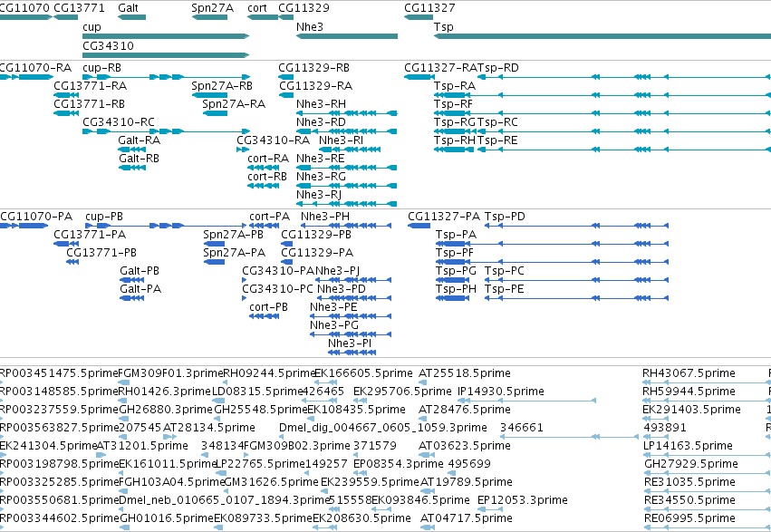Click CG11329-RB transcript label
This screenshot has height=532, width=771.
313,68
